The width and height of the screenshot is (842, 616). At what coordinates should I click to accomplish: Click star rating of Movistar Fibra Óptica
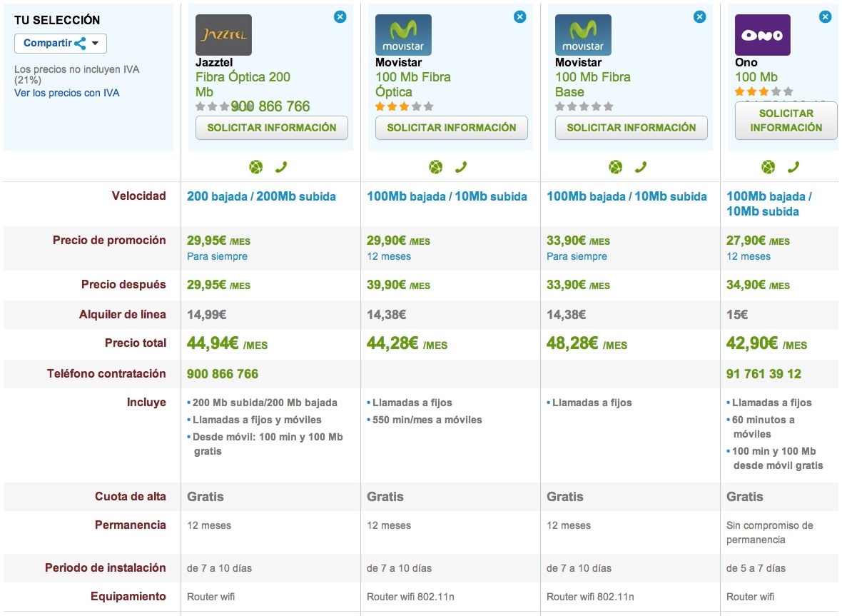405,106
